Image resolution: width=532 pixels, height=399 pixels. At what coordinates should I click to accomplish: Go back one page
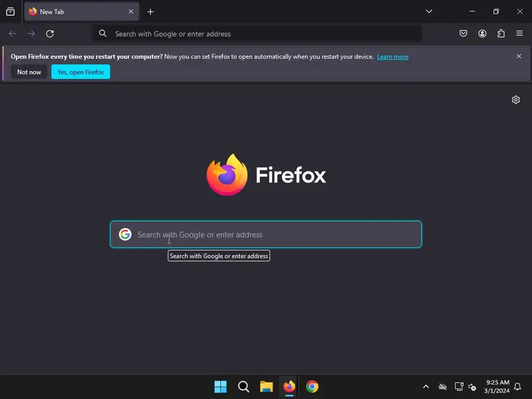pyautogui.click(x=12, y=34)
